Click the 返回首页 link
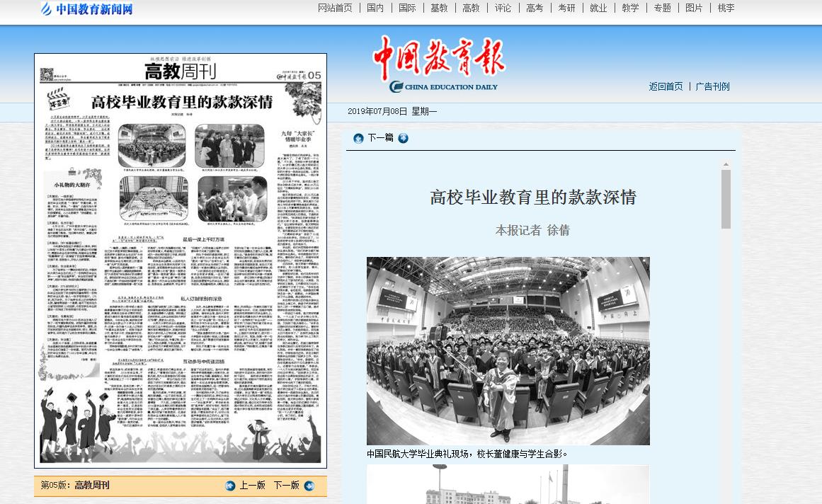This screenshot has width=822, height=504. point(666,86)
